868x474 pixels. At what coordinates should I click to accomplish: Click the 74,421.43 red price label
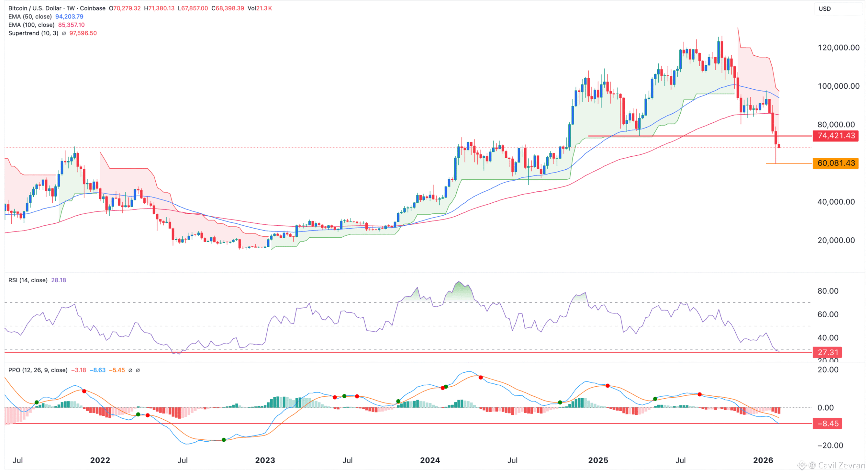tap(835, 136)
